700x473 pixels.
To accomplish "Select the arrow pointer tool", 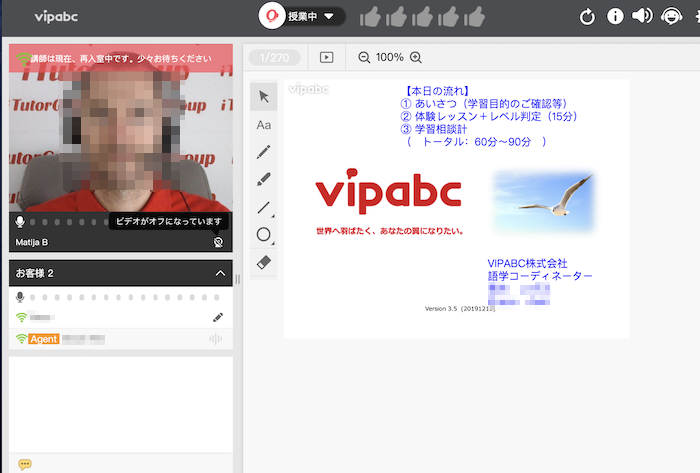I will coord(264,96).
